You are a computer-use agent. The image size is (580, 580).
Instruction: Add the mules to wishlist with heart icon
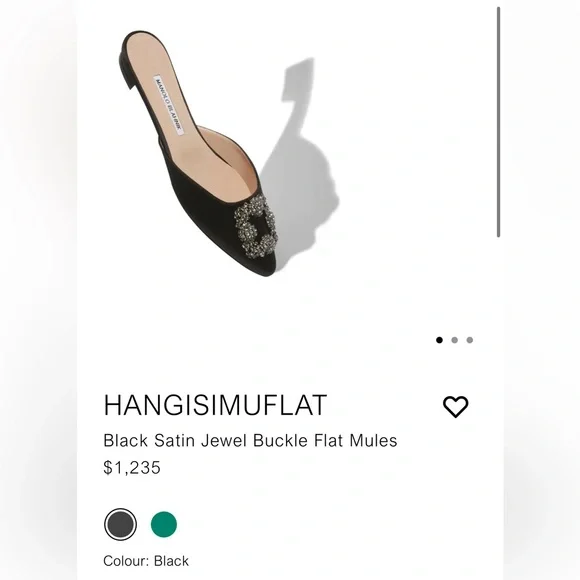455,407
